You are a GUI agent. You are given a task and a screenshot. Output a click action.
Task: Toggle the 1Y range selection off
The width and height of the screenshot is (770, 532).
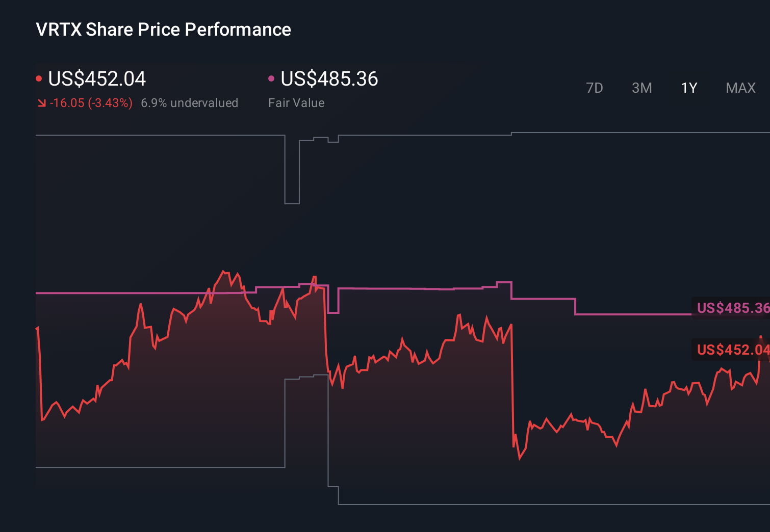coord(688,88)
